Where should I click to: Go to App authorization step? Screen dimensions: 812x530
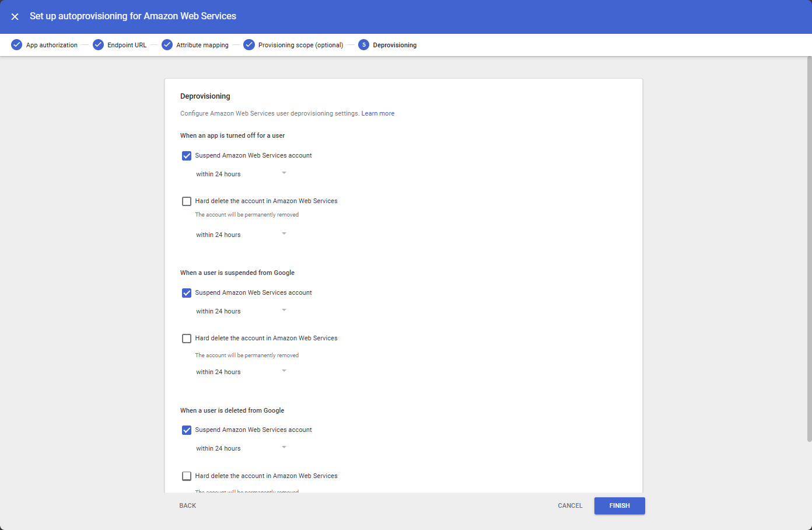pyautogui.click(x=52, y=45)
